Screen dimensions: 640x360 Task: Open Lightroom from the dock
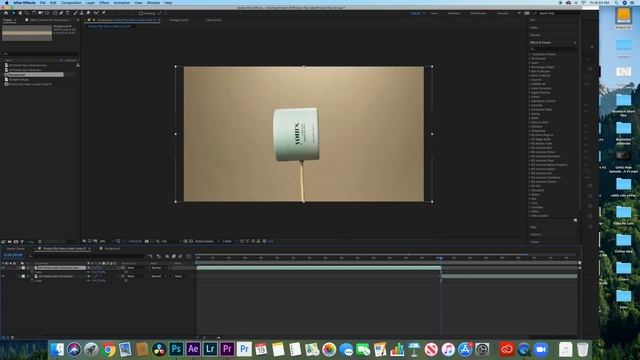pos(210,349)
